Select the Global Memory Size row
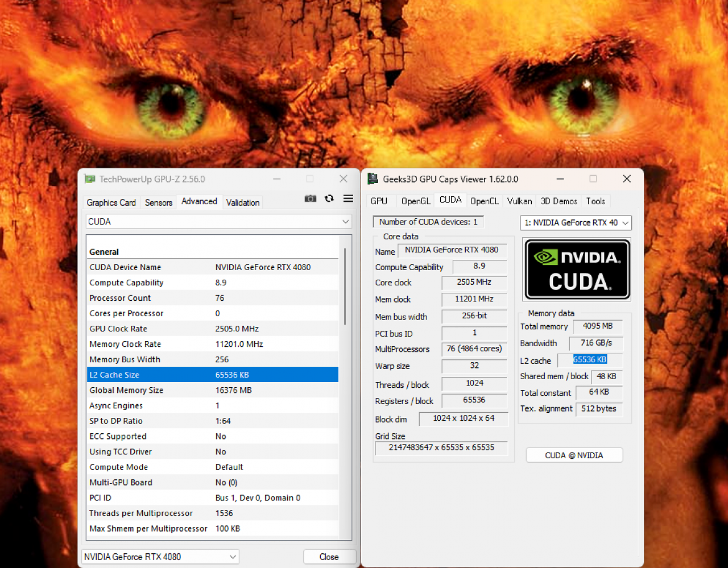The height and width of the screenshot is (568, 728). 213,390
